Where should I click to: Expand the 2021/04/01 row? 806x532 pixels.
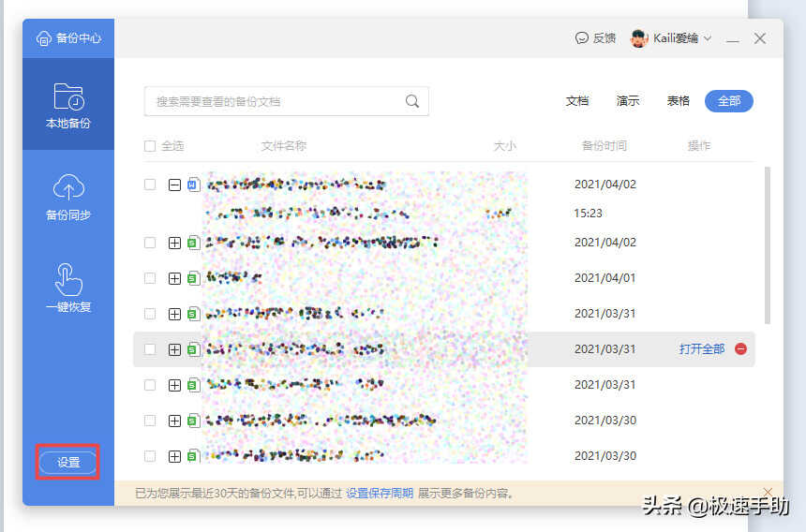pos(174,278)
